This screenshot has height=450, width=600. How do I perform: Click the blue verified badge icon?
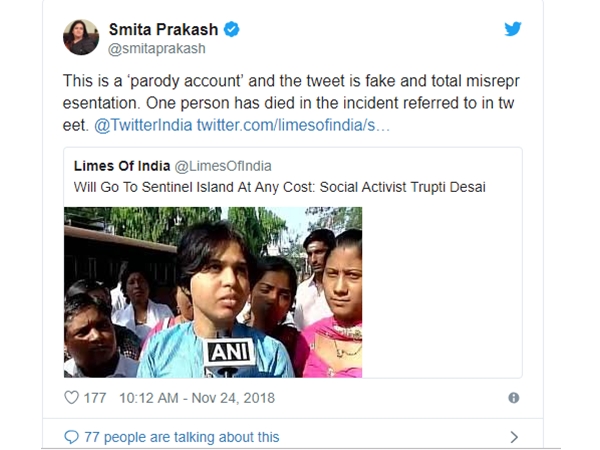[232, 29]
